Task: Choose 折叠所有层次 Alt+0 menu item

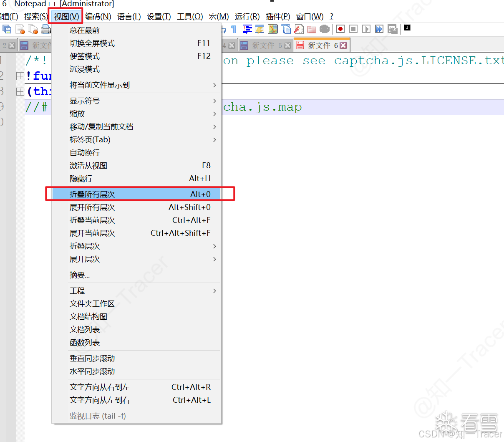Action: pyautogui.click(x=136, y=194)
